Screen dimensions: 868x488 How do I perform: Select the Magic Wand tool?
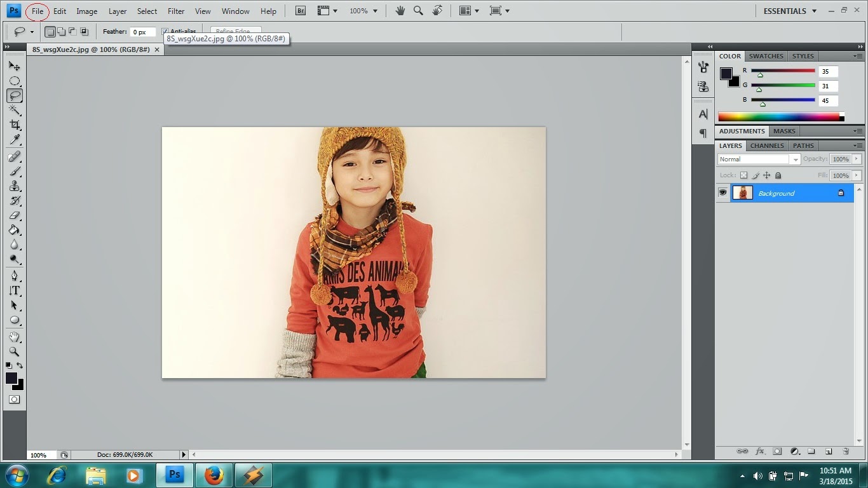pyautogui.click(x=14, y=111)
